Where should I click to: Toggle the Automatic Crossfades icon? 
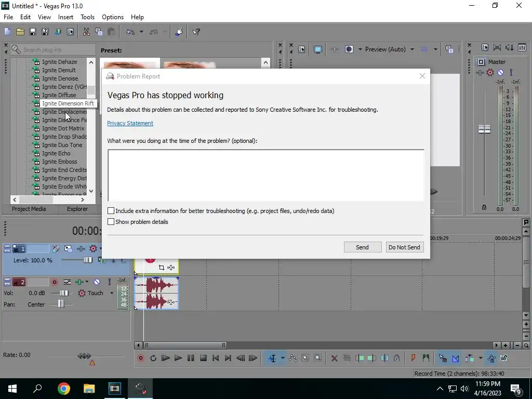(x=456, y=358)
